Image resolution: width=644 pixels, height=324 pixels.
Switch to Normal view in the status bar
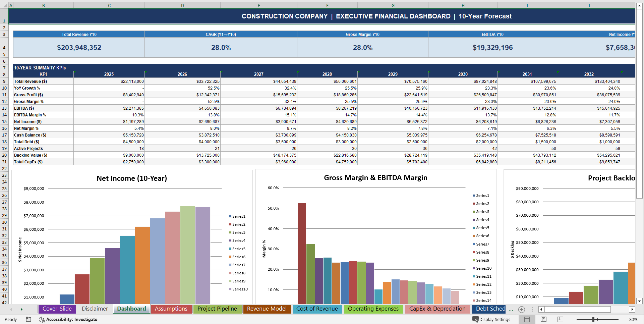(527, 319)
